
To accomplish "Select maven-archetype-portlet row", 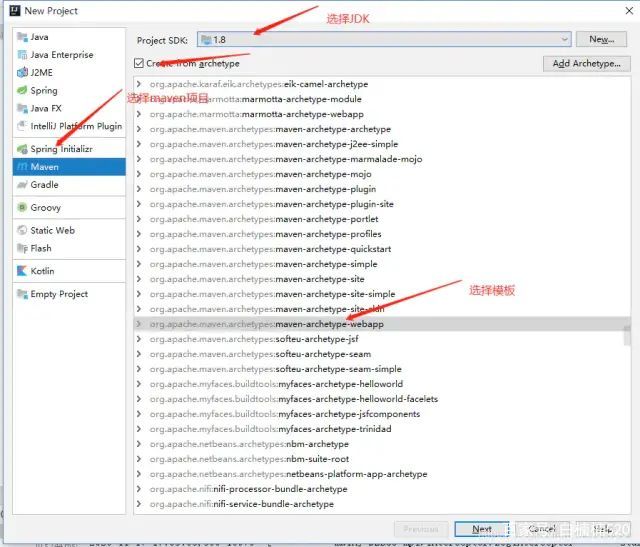I will (x=382, y=219).
